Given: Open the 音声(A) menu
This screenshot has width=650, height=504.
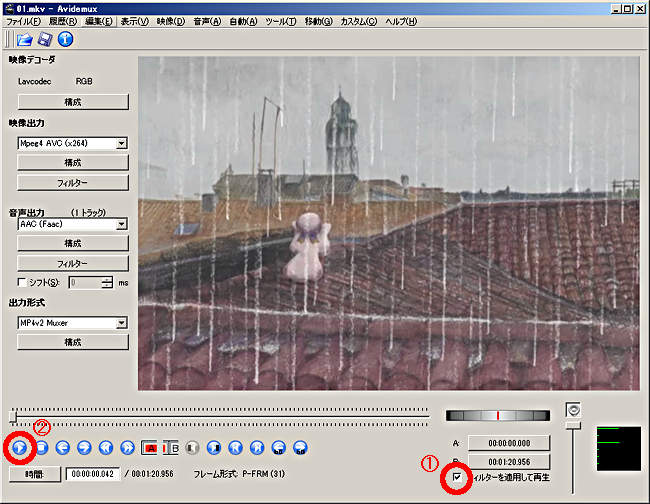Looking at the screenshot, I should (207, 21).
